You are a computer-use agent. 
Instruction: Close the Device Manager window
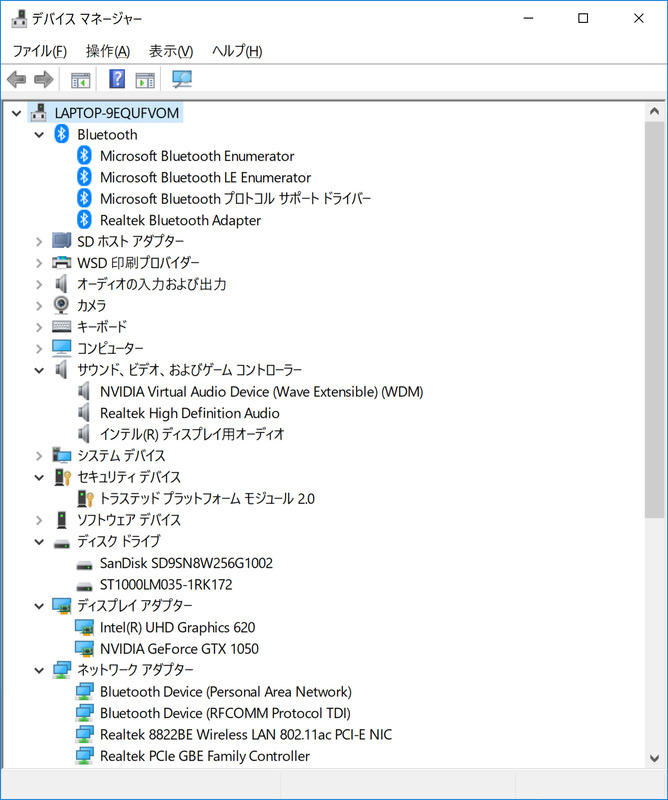click(638, 18)
